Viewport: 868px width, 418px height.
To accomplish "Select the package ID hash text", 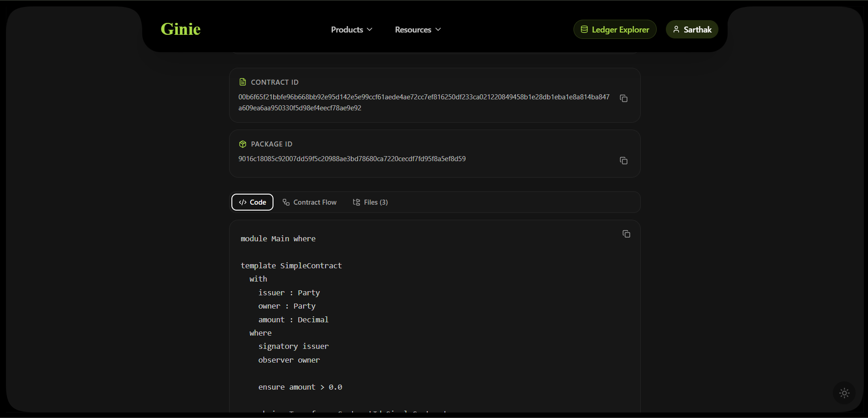I will (352, 159).
